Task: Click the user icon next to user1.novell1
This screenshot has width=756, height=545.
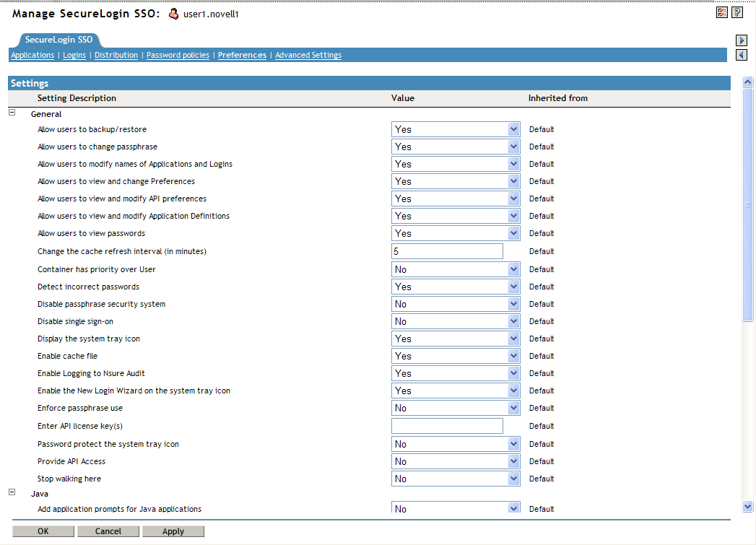Action: (x=172, y=13)
